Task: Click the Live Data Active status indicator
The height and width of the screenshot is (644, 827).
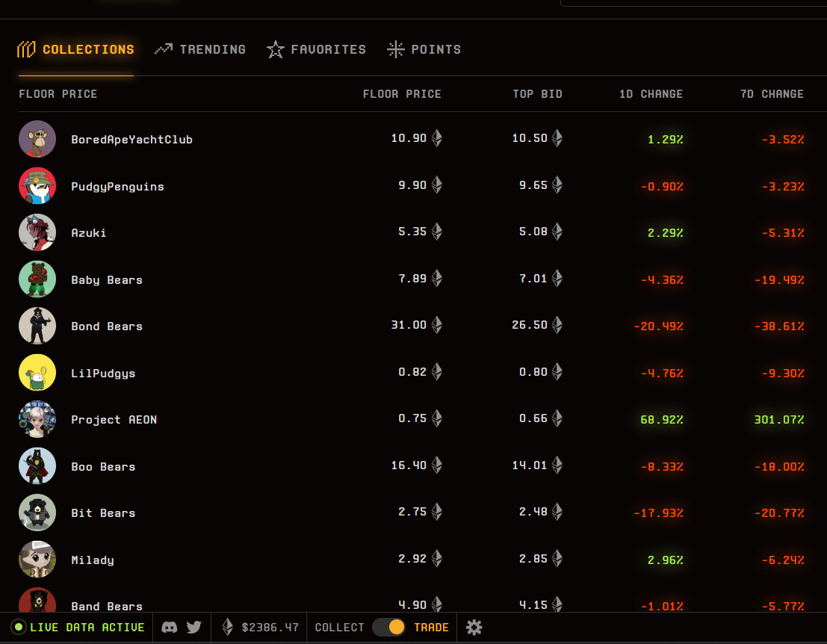Action: 78,627
